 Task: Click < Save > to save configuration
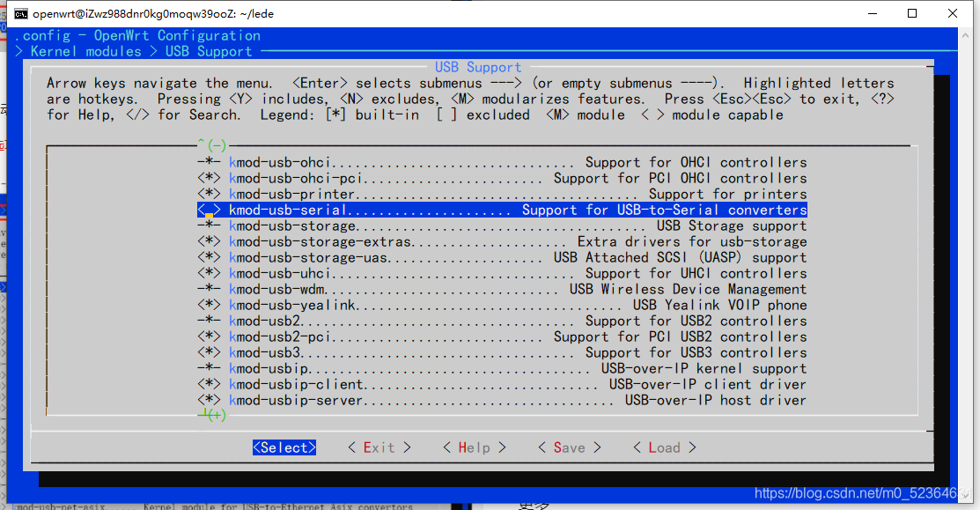coord(570,447)
